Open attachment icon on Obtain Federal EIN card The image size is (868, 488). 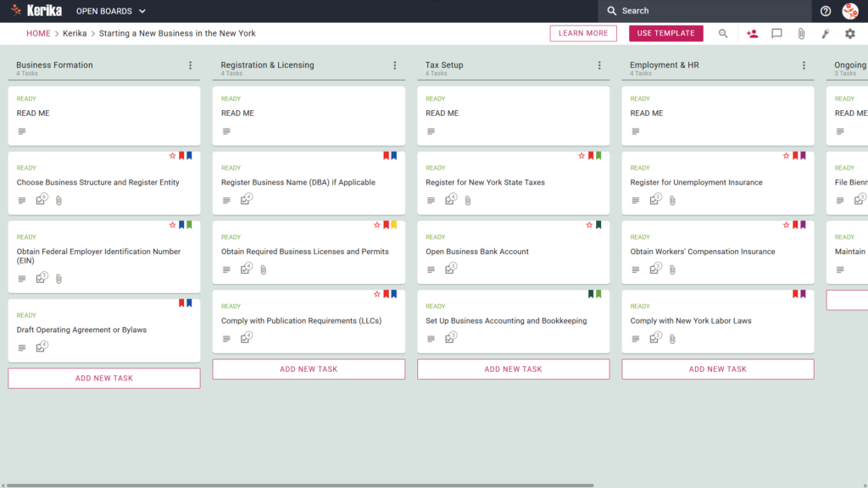(x=58, y=278)
